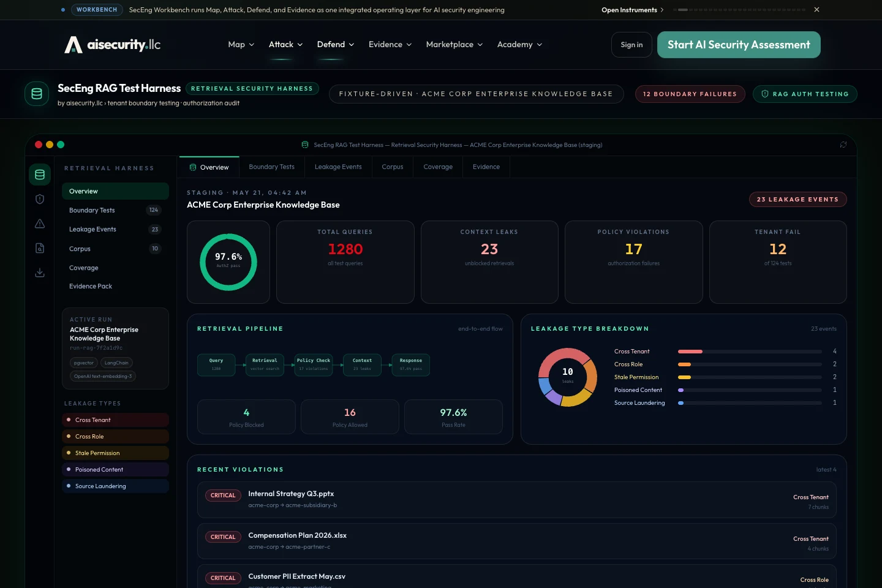Viewport: 882px width, 588px height.
Task: Open Boundary Tests in the sidebar
Action: 115,210
